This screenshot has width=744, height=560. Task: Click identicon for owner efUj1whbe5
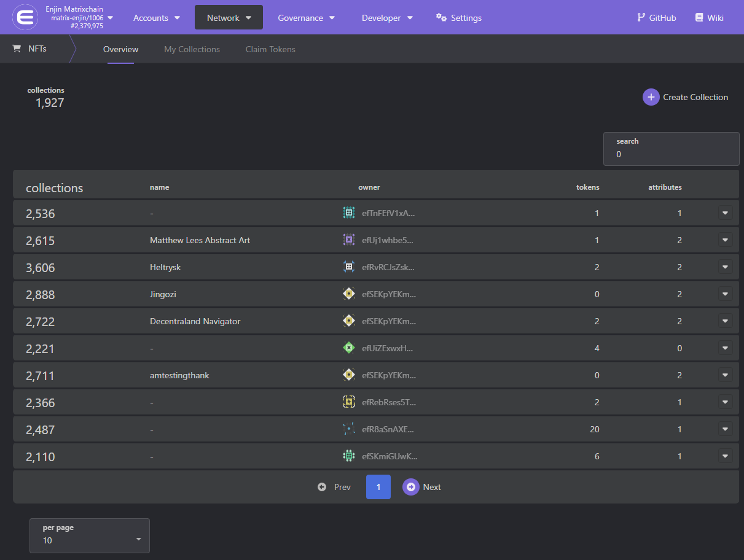pyautogui.click(x=349, y=240)
